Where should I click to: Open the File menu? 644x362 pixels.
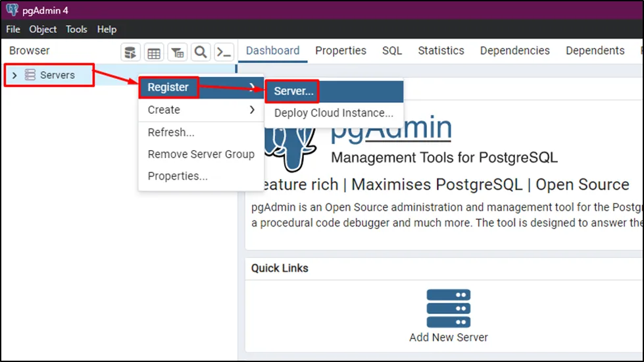tap(13, 30)
